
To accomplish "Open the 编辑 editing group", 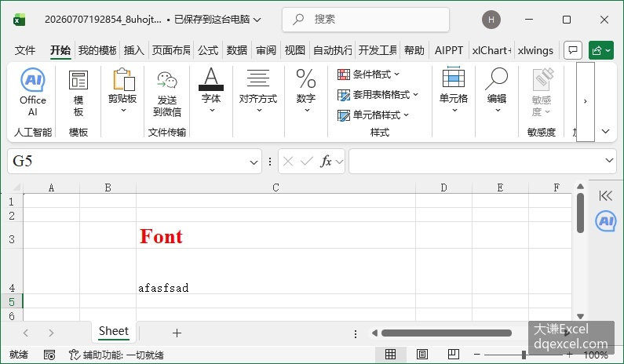I will [497, 90].
